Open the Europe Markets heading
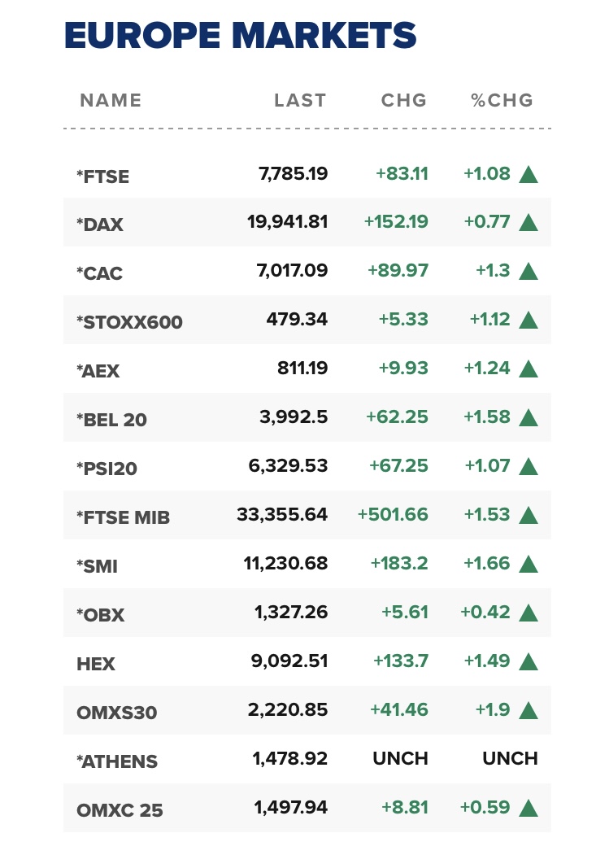Image resolution: width=596 pixels, height=868 pixels. coord(240,36)
